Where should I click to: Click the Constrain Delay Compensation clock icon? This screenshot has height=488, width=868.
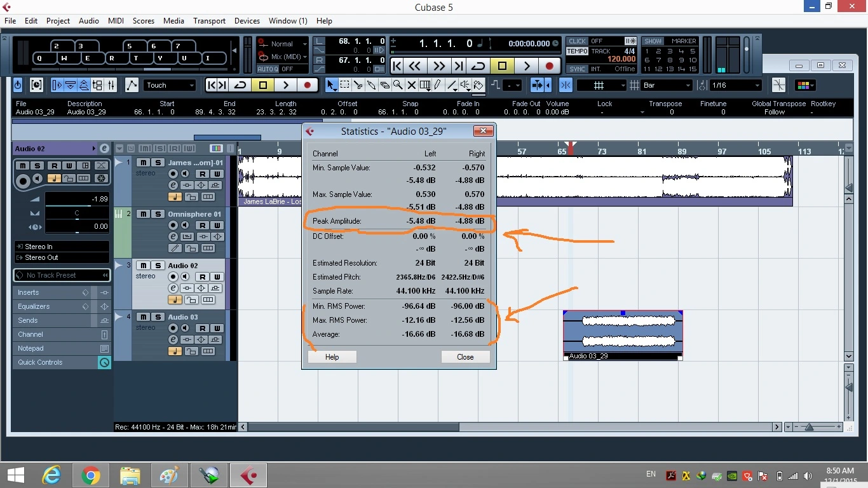[x=37, y=85]
